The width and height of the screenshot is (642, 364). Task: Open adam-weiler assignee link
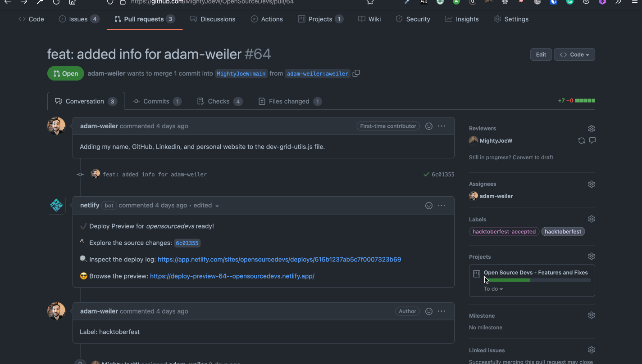[496, 196]
